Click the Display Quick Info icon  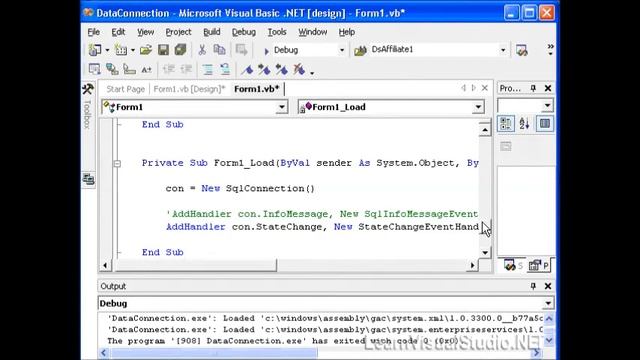pyautogui.click(x=129, y=69)
